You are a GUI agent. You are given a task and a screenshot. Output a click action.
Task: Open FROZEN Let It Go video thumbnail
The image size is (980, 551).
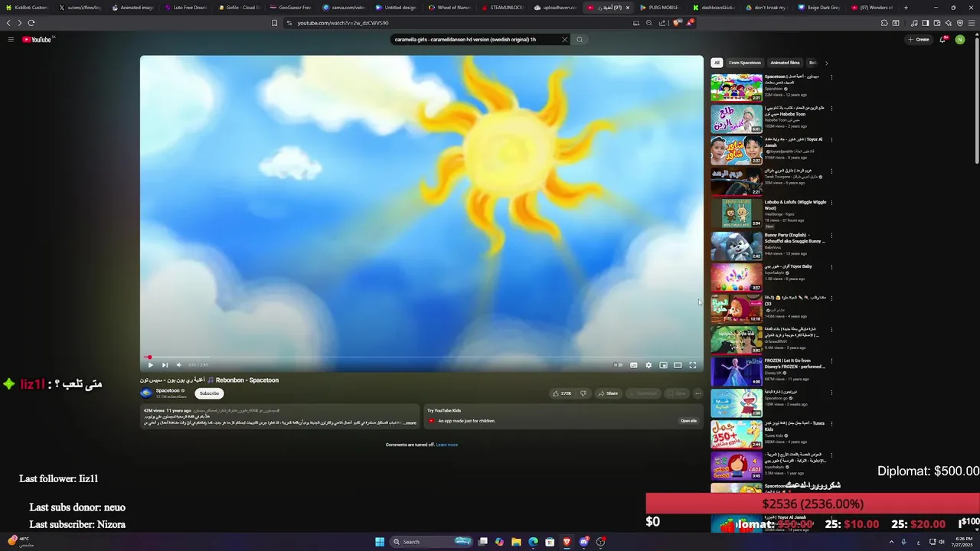(x=737, y=371)
